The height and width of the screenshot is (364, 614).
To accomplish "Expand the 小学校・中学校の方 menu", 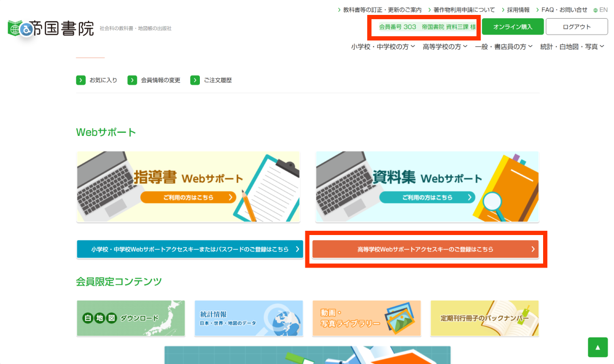I will click(x=383, y=46).
